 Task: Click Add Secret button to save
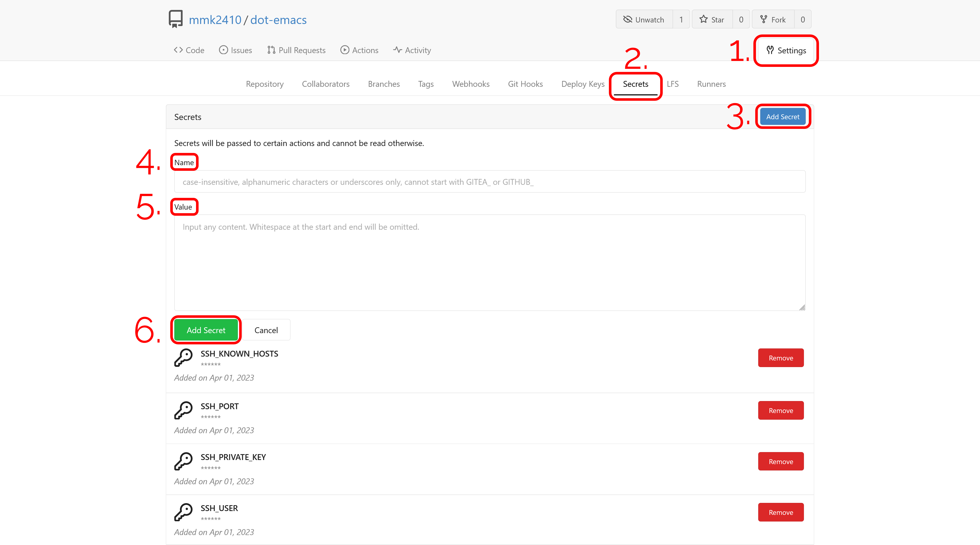point(205,330)
